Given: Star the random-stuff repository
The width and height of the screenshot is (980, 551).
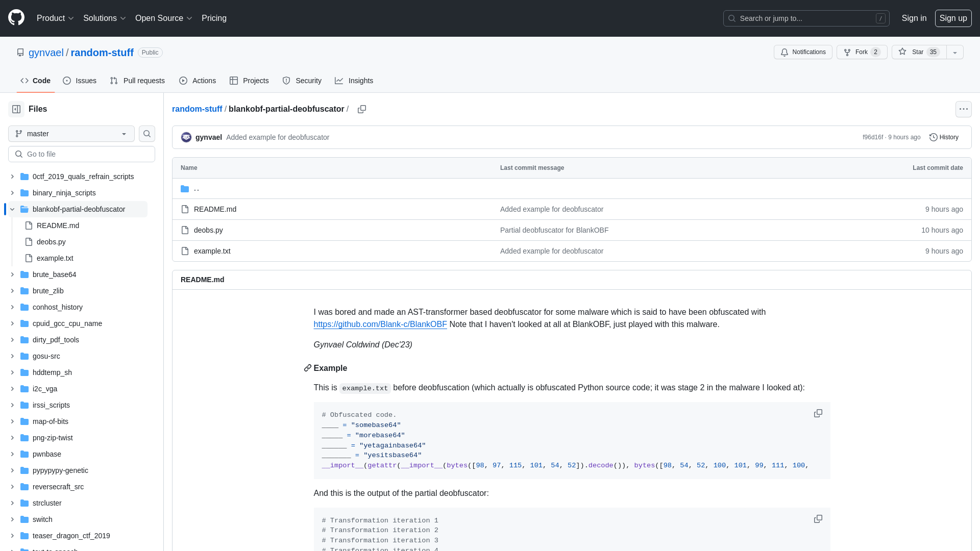Looking at the screenshot, I should tap(919, 52).
